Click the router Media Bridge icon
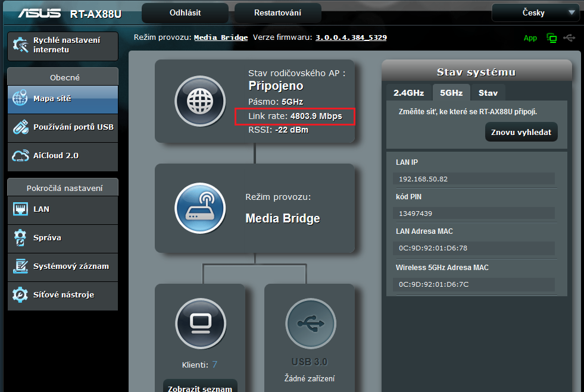 click(x=200, y=208)
